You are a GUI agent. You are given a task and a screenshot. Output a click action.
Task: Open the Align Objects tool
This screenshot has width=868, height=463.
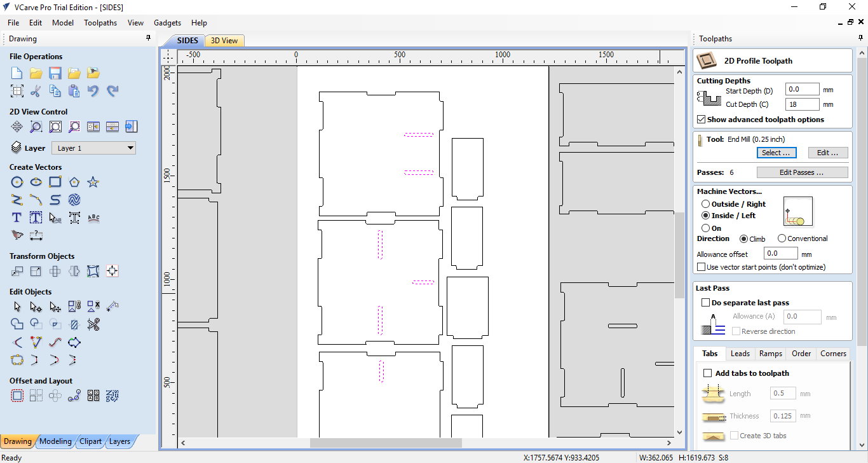pyautogui.click(x=112, y=272)
